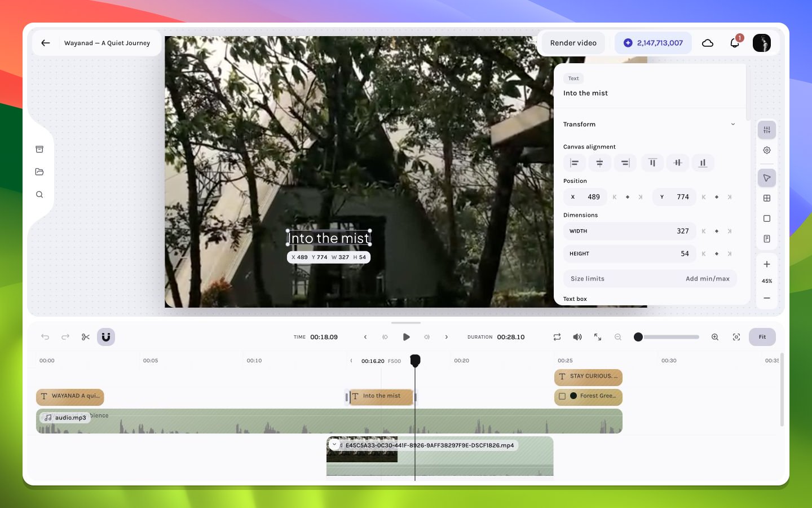Screen dimensions: 812x508
Task: Add keyframe for X position
Action: click(628, 197)
